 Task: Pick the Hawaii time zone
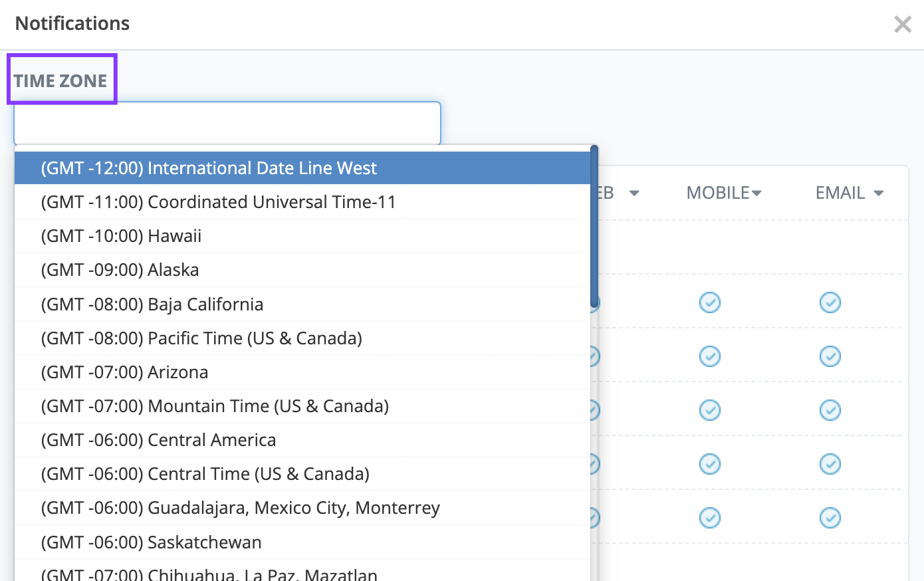click(x=121, y=236)
